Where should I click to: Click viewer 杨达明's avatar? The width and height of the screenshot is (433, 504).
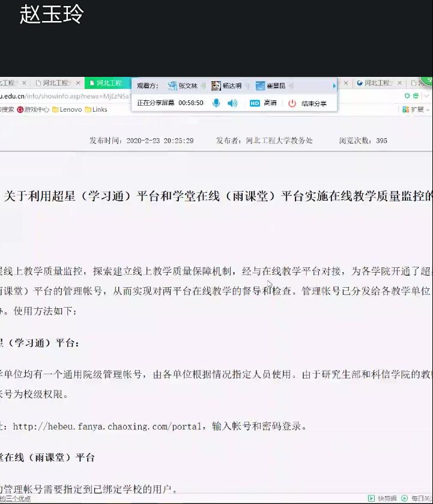click(x=216, y=85)
